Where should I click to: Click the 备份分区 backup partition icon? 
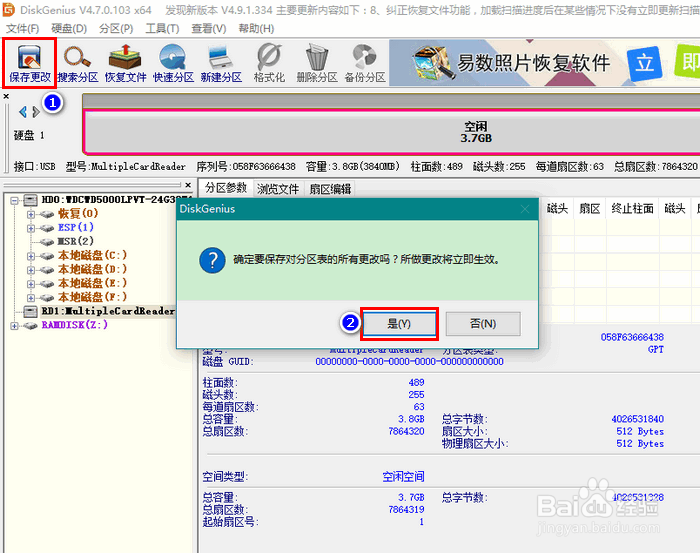point(365,63)
